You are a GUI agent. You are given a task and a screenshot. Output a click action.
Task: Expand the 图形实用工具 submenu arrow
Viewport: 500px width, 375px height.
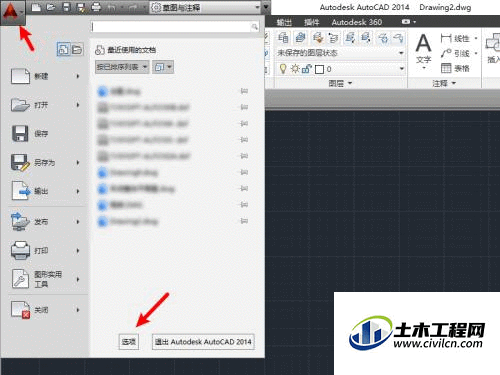click(78, 279)
